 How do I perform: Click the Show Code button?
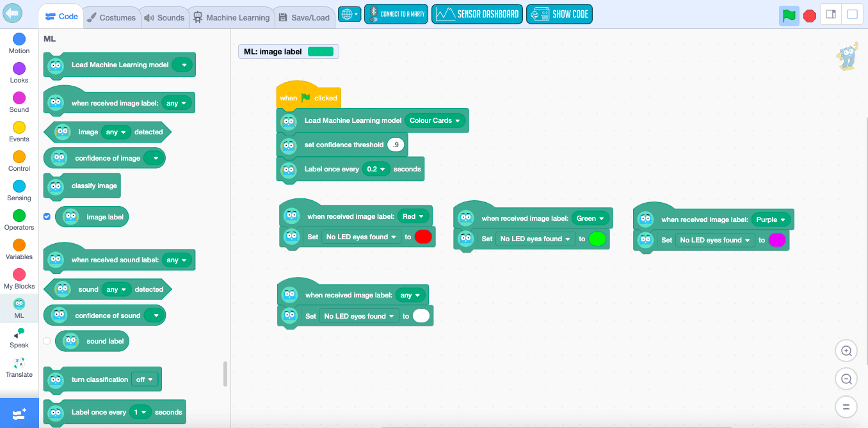point(559,14)
